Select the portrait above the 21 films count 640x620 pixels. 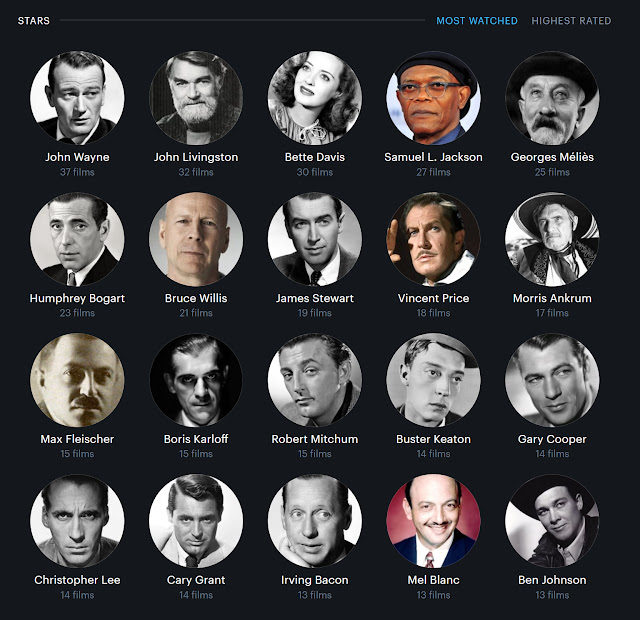(x=196, y=239)
